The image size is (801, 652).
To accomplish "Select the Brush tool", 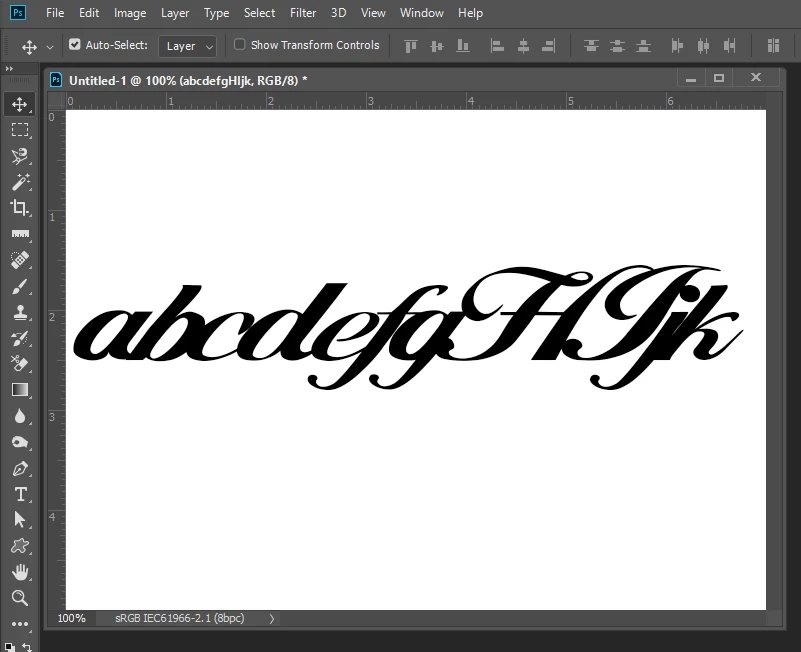I will [20, 286].
